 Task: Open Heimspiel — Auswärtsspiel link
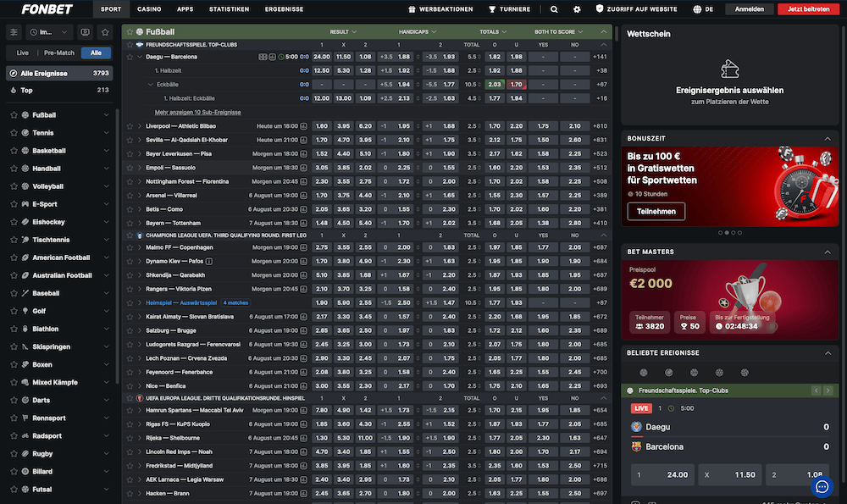pos(181,303)
